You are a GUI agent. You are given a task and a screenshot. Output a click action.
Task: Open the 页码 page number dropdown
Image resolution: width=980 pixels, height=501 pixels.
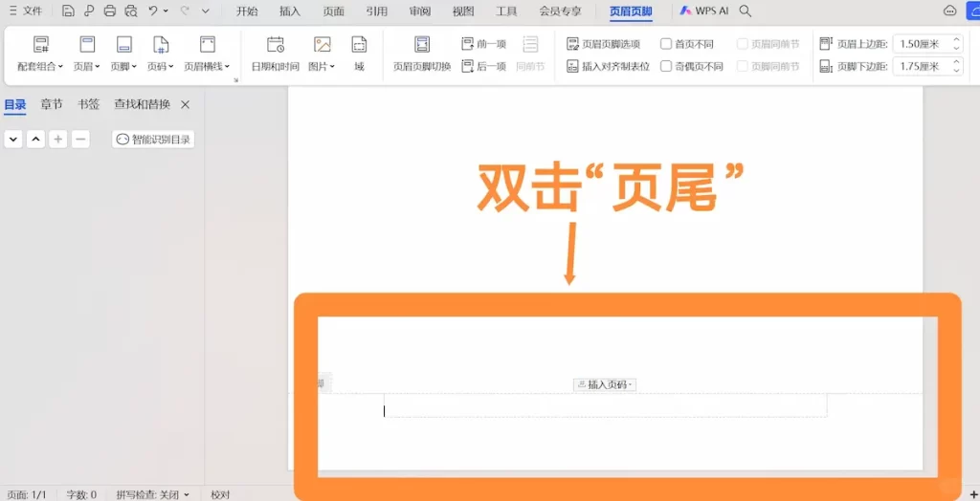(161, 54)
